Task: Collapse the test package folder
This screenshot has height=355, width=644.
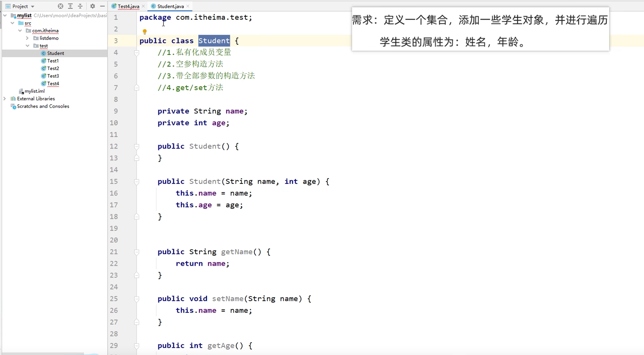Action: pos(27,46)
